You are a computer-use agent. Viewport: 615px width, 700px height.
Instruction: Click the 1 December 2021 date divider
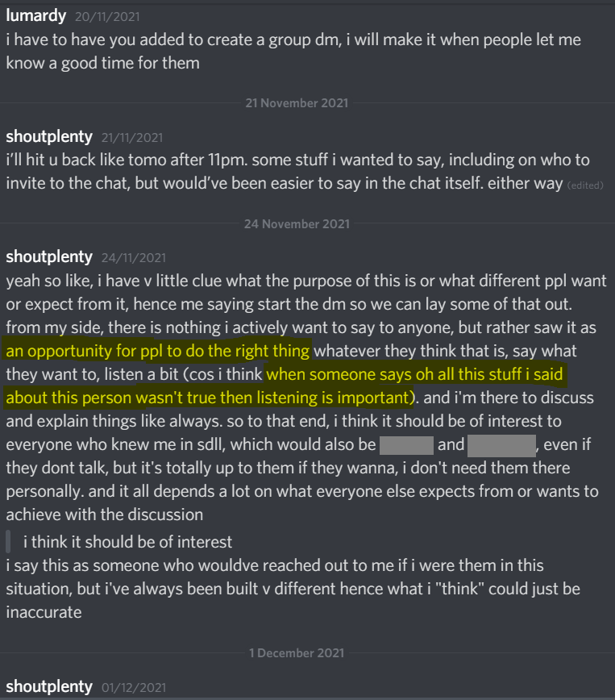pyautogui.click(x=297, y=652)
